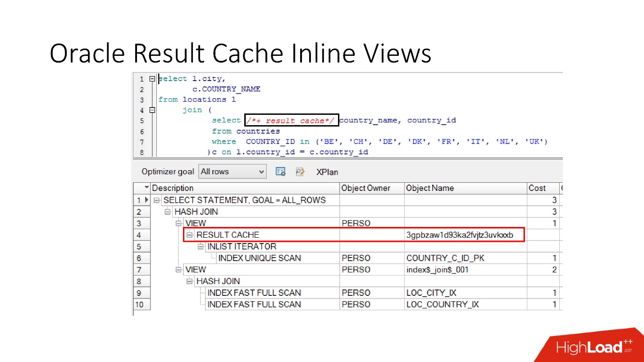This screenshot has width=644, height=362.
Task: Switch to the XPlan view
Action: click(x=327, y=172)
